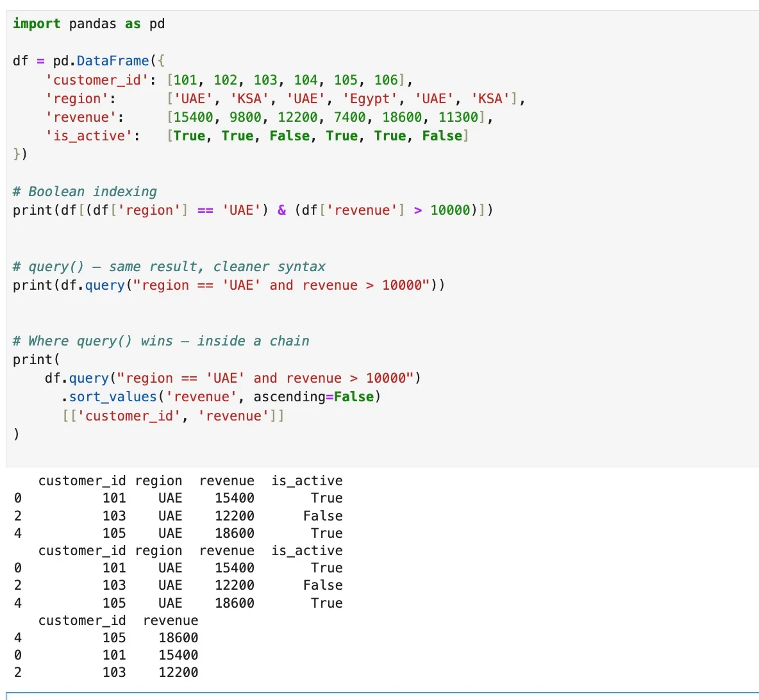
Task: Click the 'df.query' call inside the chain
Action: click(x=77, y=378)
